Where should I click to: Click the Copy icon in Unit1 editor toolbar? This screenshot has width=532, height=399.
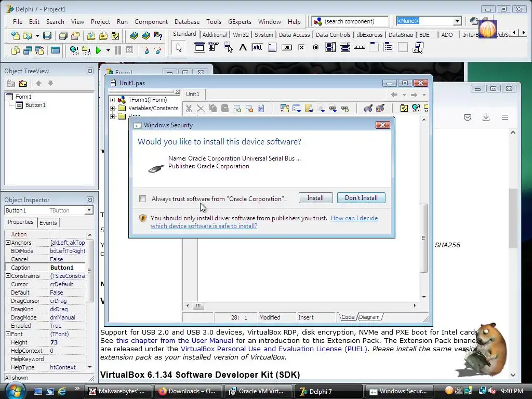[212, 109]
